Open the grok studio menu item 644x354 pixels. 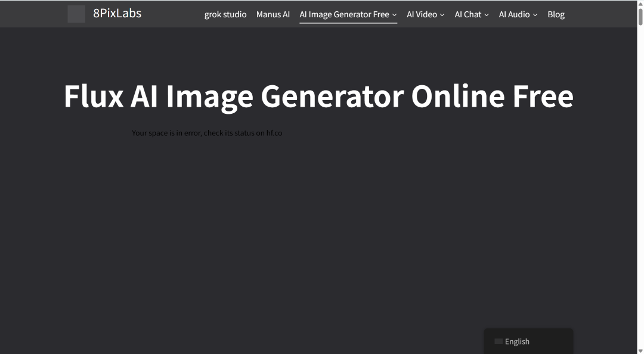pyautogui.click(x=225, y=14)
